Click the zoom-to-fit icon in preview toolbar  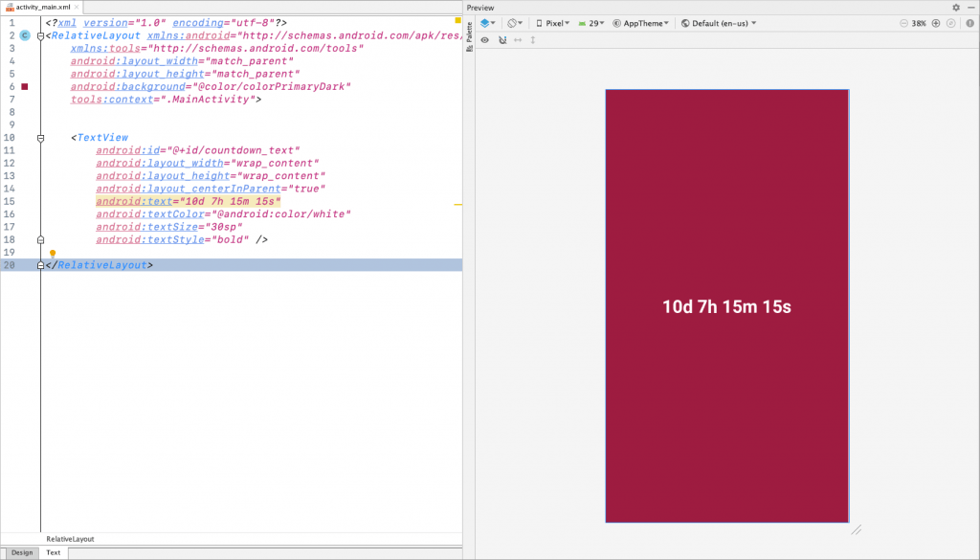950,23
